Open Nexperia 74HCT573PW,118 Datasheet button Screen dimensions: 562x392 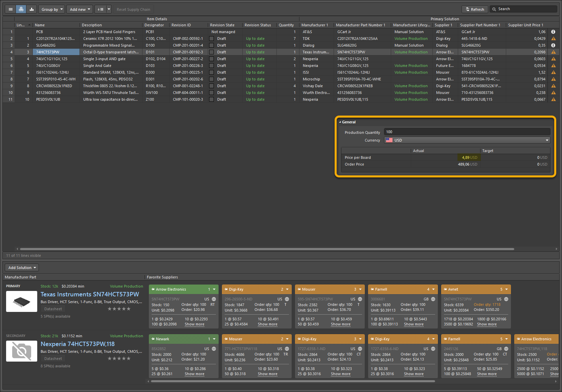[53, 359]
